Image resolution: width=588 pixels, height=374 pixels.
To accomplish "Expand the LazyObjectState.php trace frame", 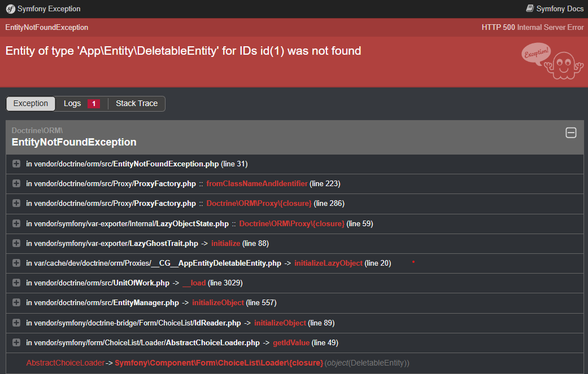I will 16,224.
